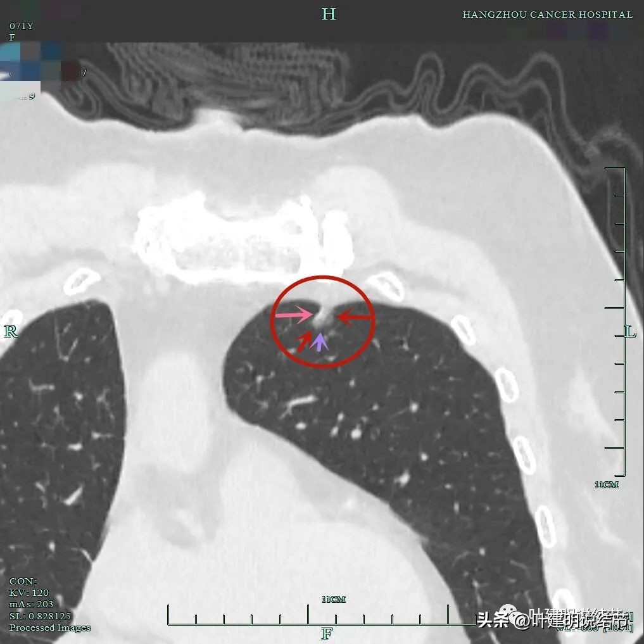Select the purple arrow marker

pyautogui.click(x=320, y=342)
